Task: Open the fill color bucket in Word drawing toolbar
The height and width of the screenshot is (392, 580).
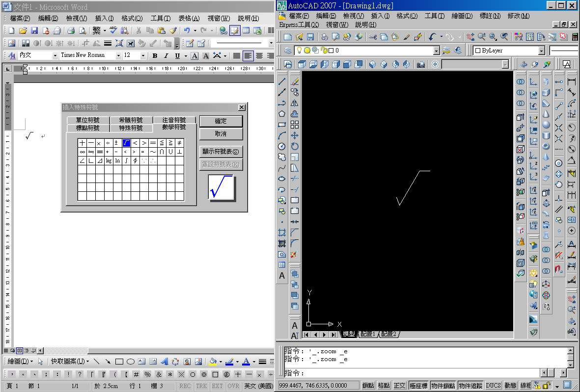Action: coord(213,362)
